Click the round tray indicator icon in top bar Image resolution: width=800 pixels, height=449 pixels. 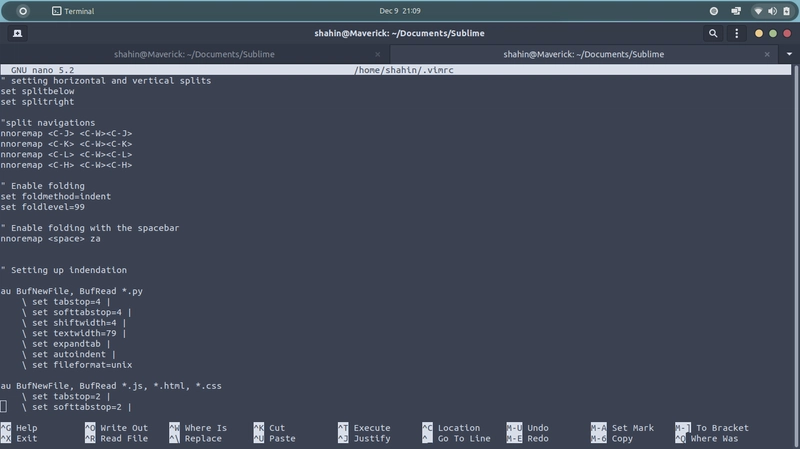(714, 11)
